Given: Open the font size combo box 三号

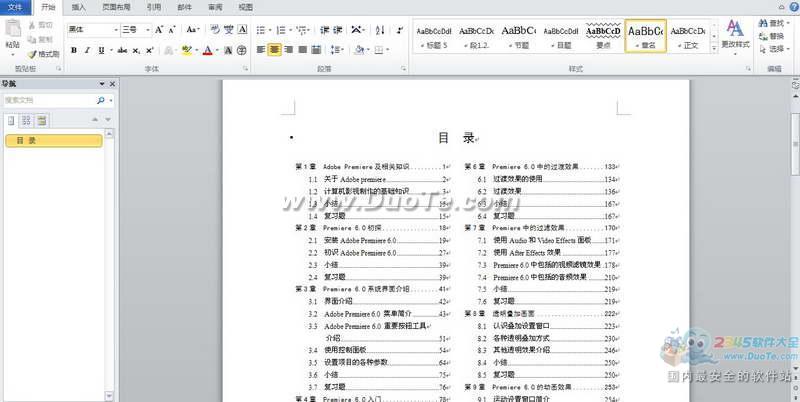Looking at the screenshot, I should (136, 30).
